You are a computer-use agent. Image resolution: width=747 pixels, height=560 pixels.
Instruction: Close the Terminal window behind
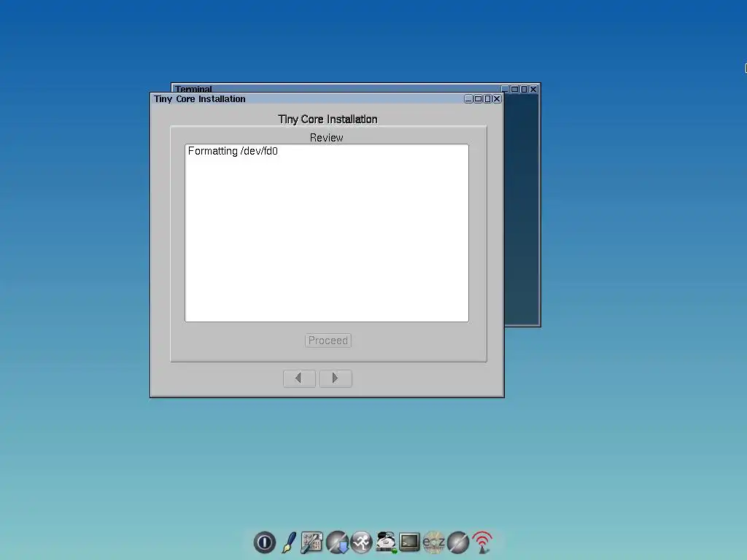tap(533, 88)
